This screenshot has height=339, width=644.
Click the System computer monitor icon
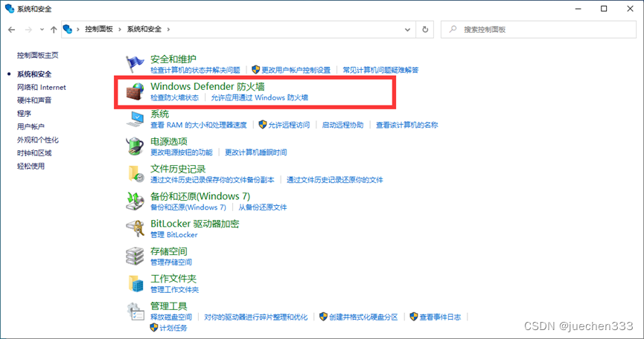(x=135, y=119)
